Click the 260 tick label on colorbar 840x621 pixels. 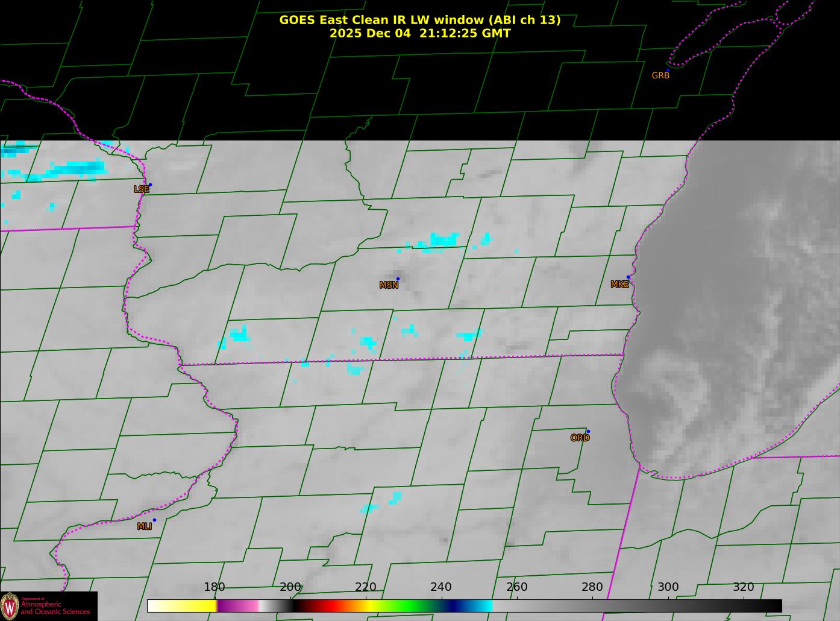click(x=517, y=587)
